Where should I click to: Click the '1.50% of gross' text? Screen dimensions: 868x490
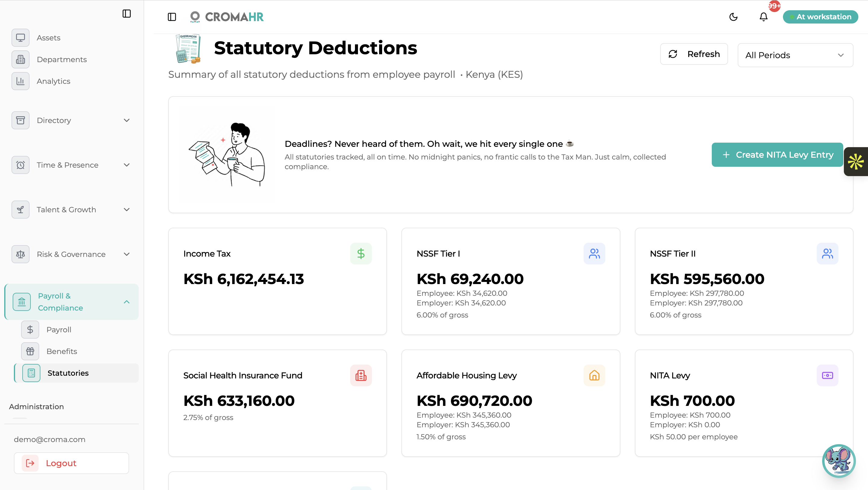441,437
